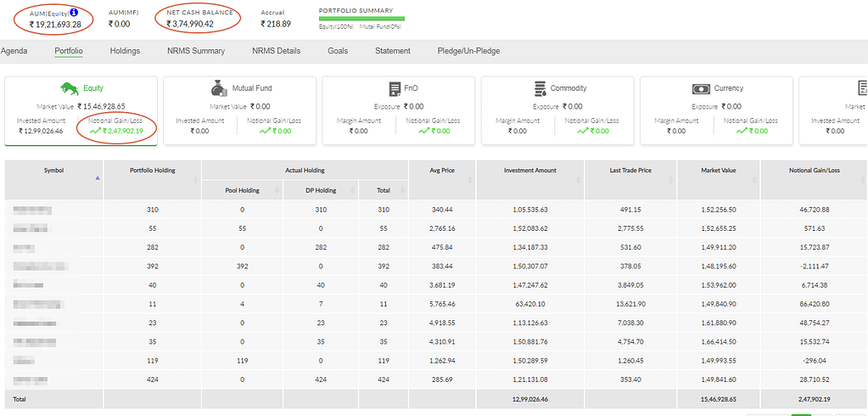
Task: Click the market value 1,53,962.00
Action: 718,285
